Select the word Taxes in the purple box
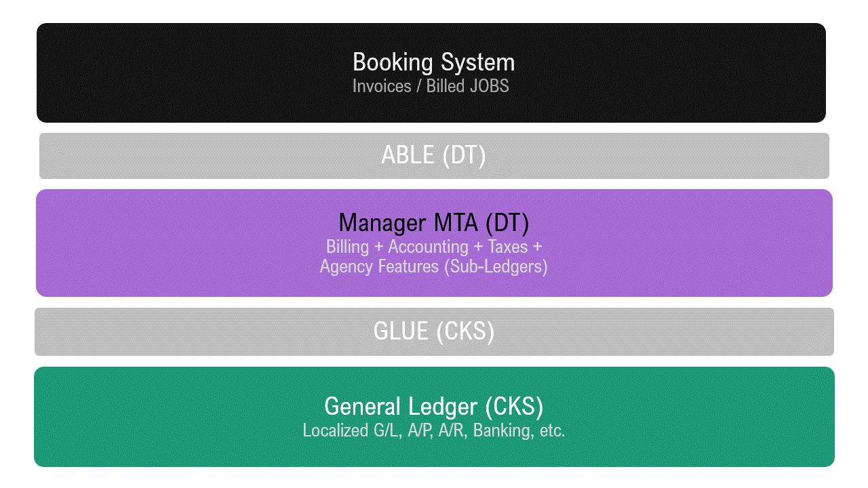The width and height of the screenshot is (868, 488). point(507,247)
